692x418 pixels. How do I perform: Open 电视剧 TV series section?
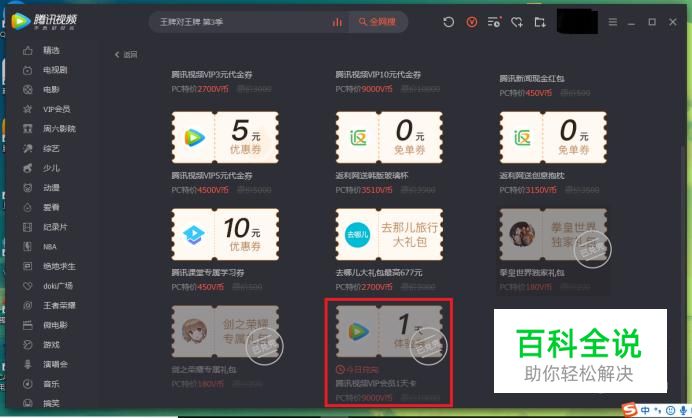[55, 70]
